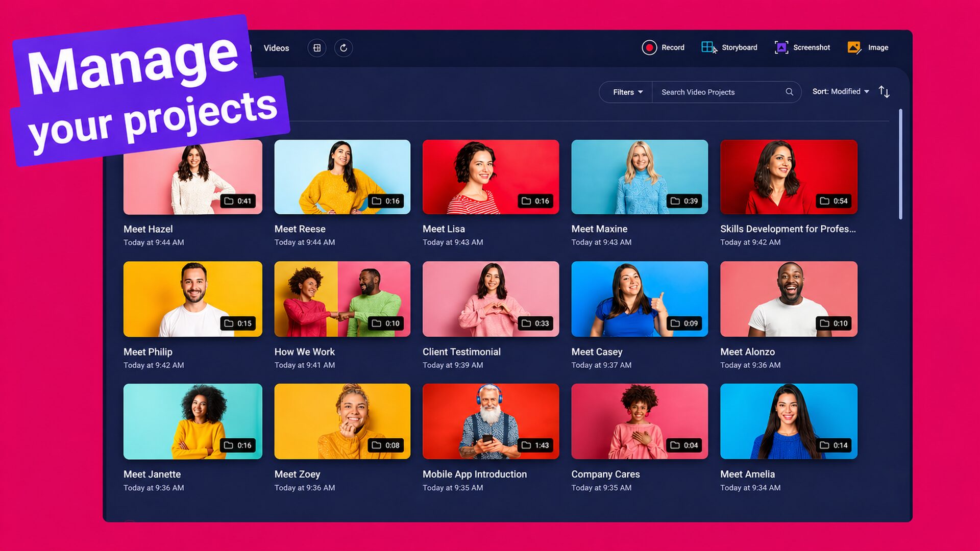
Task: Select Mobile App Introduction project title
Action: (474, 474)
